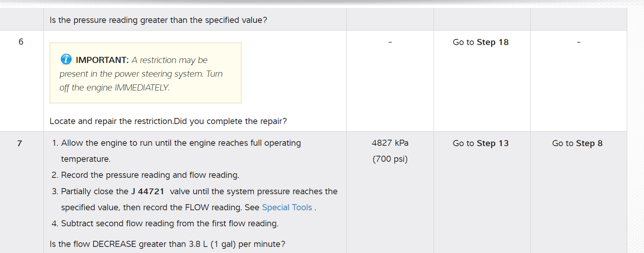Open the Special Tools link

pyautogui.click(x=287, y=207)
